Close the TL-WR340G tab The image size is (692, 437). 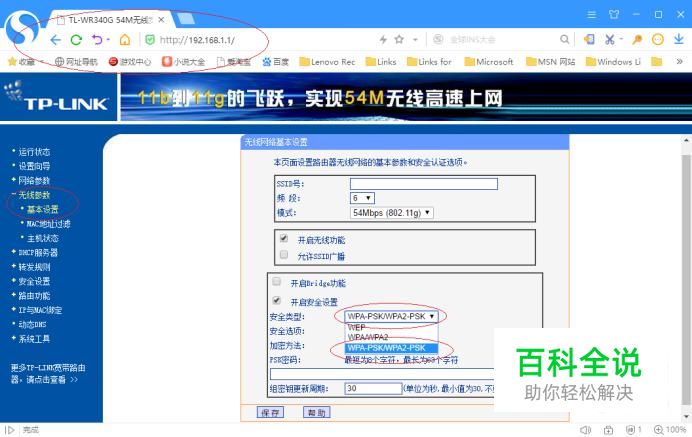[161, 20]
